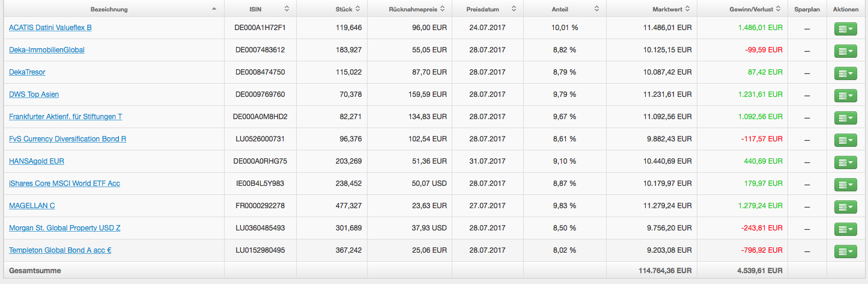The image size is (868, 284).
Task: Open MAGELLAN C fund link
Action: click(32, 206)
